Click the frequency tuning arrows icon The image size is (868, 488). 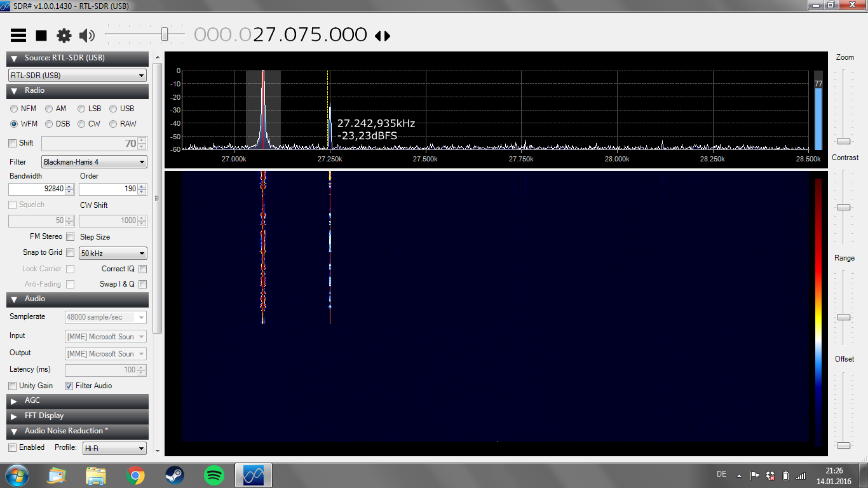click(383, 36)
